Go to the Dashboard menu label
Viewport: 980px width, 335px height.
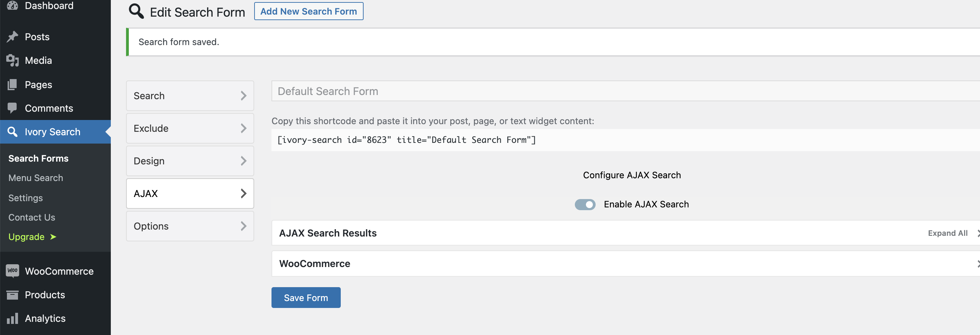(49, 5)
